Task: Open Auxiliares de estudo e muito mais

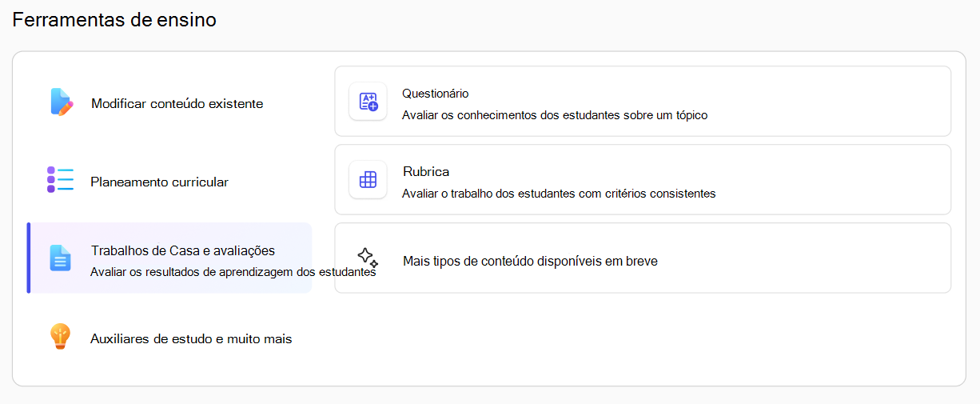Action: [x=169, y=338]
